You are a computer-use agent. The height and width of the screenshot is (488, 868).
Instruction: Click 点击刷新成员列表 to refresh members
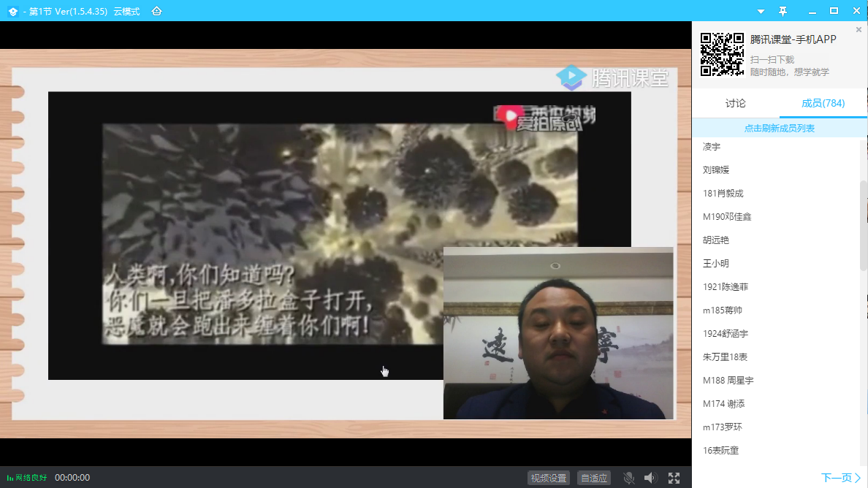point(779,128)
